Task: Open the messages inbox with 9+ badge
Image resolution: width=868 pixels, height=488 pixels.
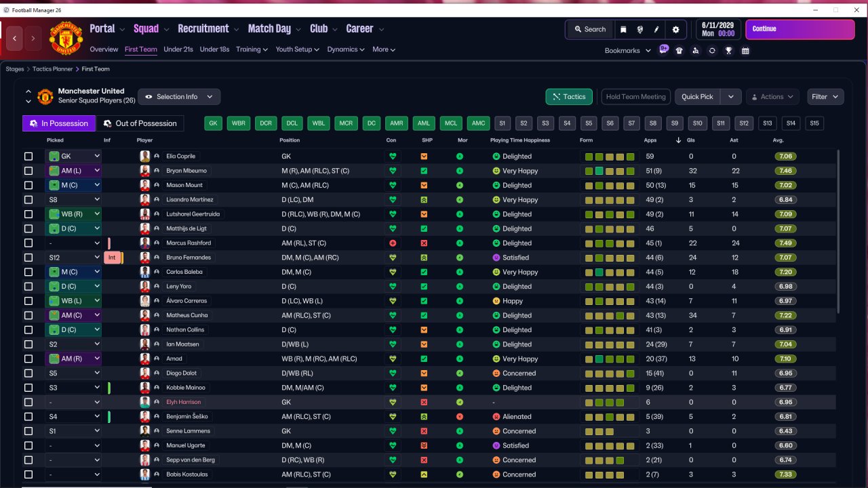Action: (x=663, y=49)
